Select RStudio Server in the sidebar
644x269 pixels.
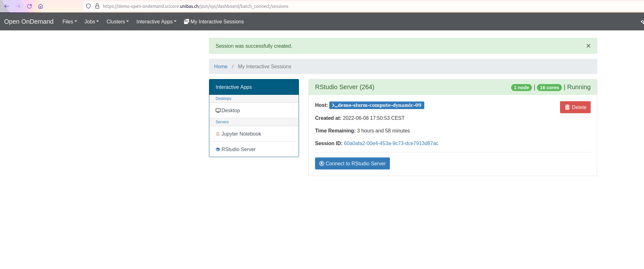coord(238,150)
